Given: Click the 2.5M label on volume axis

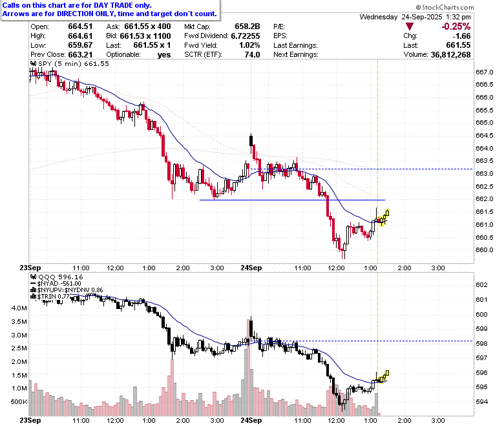Looking at the screenshot, I should point(19,348).
